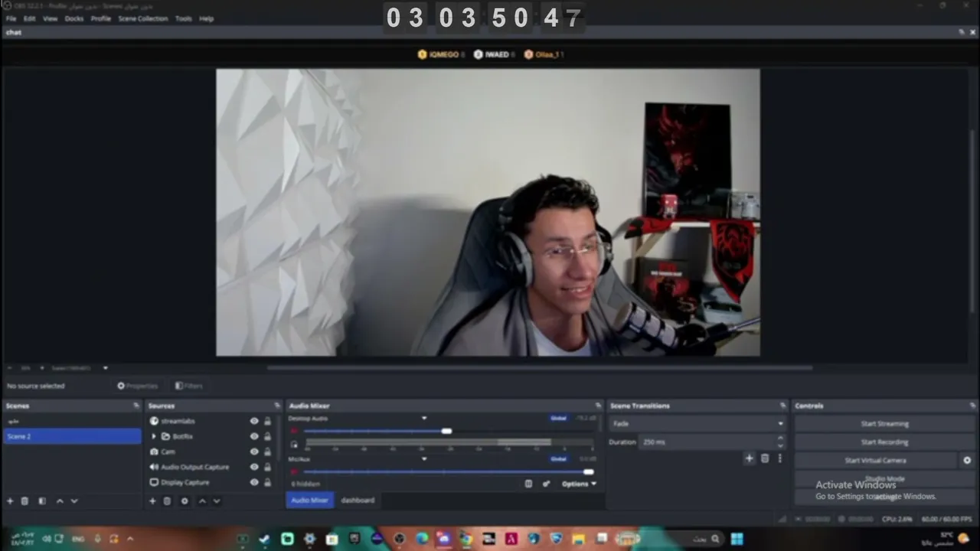Switch to the dashboard tab

(x=358, y=500)
